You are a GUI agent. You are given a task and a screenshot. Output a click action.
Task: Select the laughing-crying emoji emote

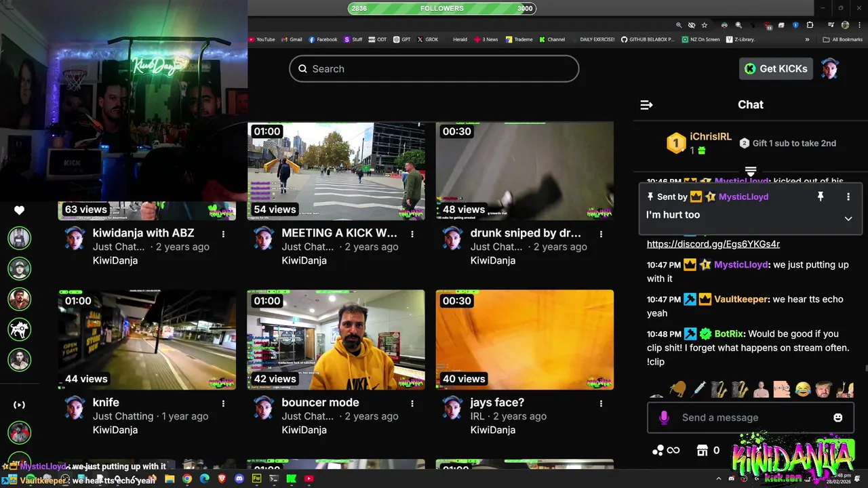tap(803, 389)
